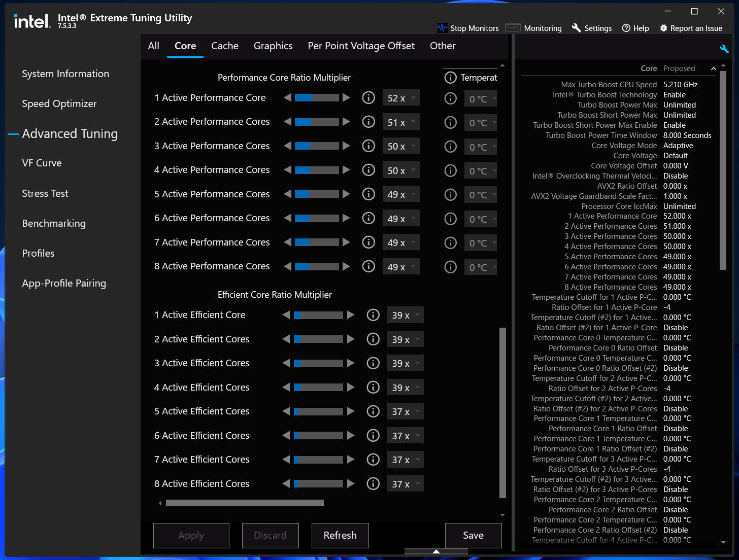This screenshot has width=739, height=560.
Task: Decrease 6 Active Efficient Cores ratio with left arrow
Action: click(x=286, y=435)
